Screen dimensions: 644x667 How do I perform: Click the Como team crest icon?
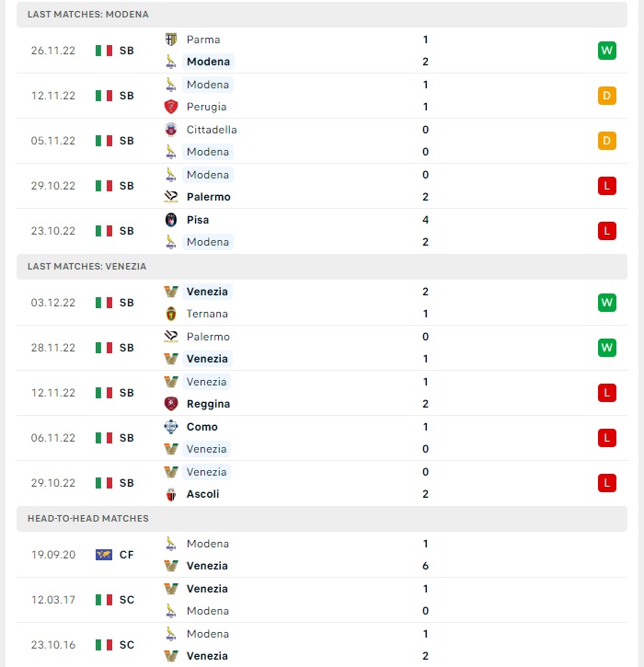click(x=171, y=427)
